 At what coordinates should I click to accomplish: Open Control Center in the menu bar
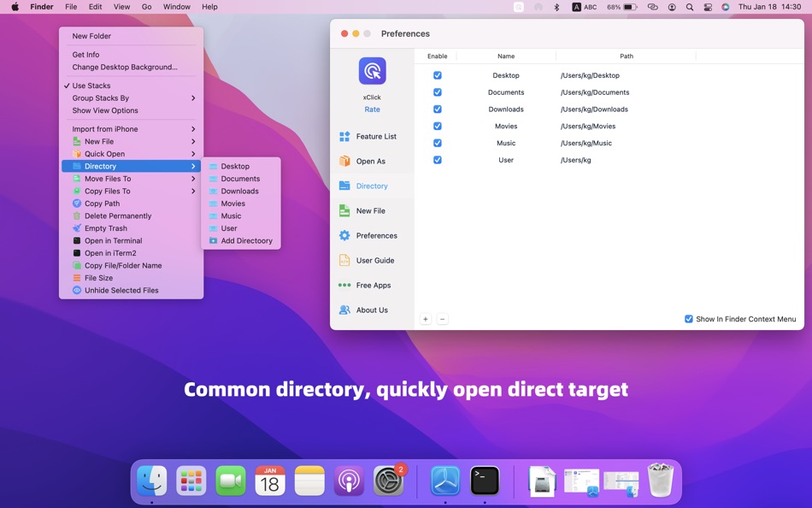708,7
